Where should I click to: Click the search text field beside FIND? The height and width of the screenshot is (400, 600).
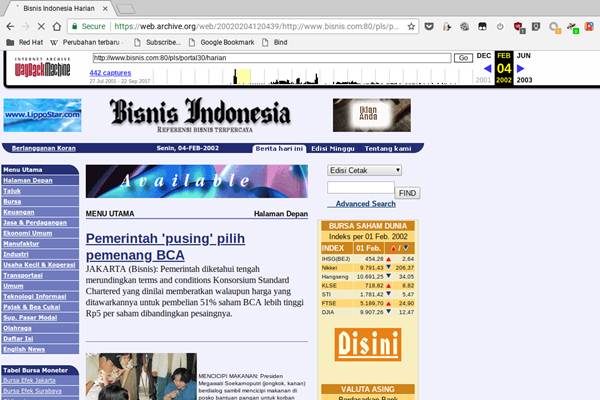pyautogui.click(x=360, y=188)
